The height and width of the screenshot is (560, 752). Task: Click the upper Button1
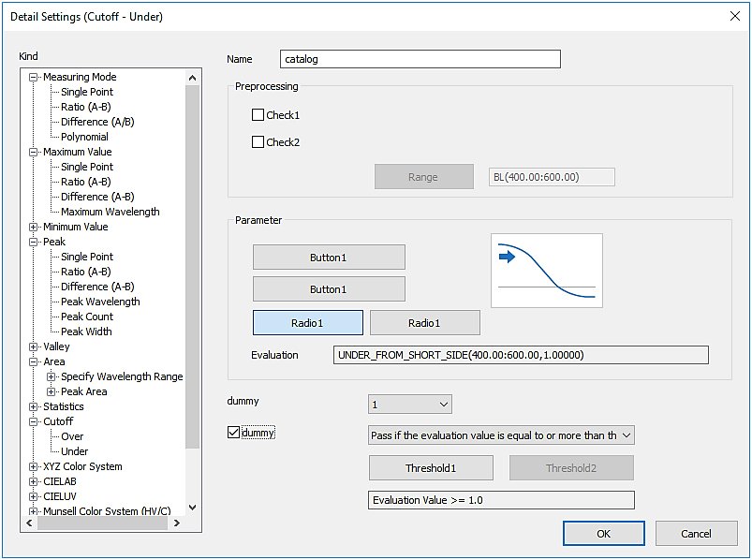click(329, 258)
